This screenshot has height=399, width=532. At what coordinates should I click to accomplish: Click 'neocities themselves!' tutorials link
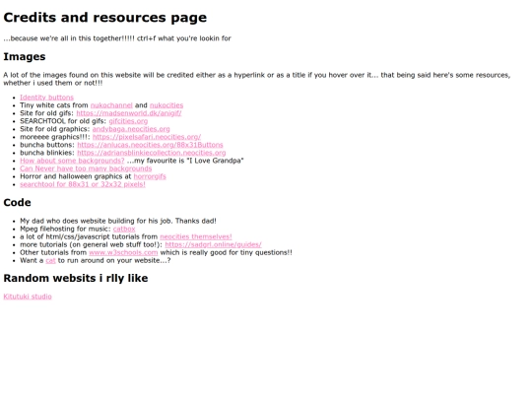[196, 236]
